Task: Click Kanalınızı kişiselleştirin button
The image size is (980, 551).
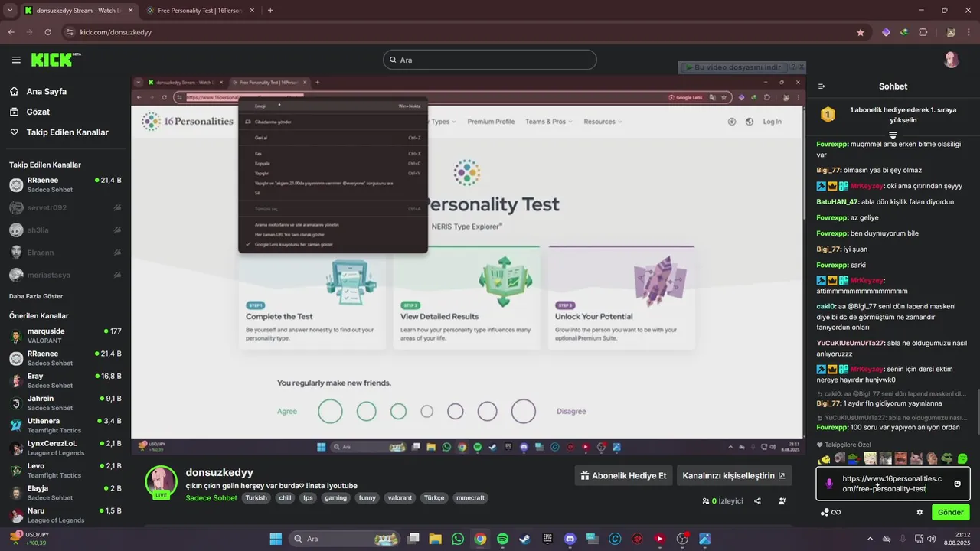Action: [734, 475]
